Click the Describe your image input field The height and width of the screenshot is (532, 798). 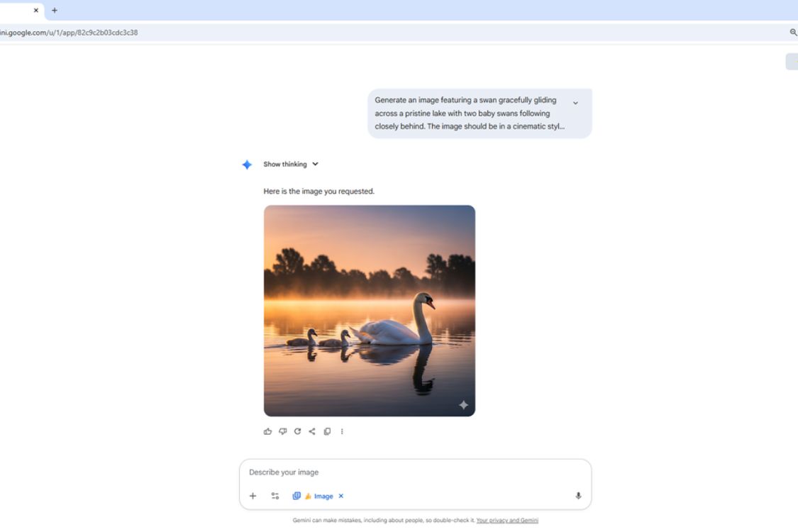(411, 472)
